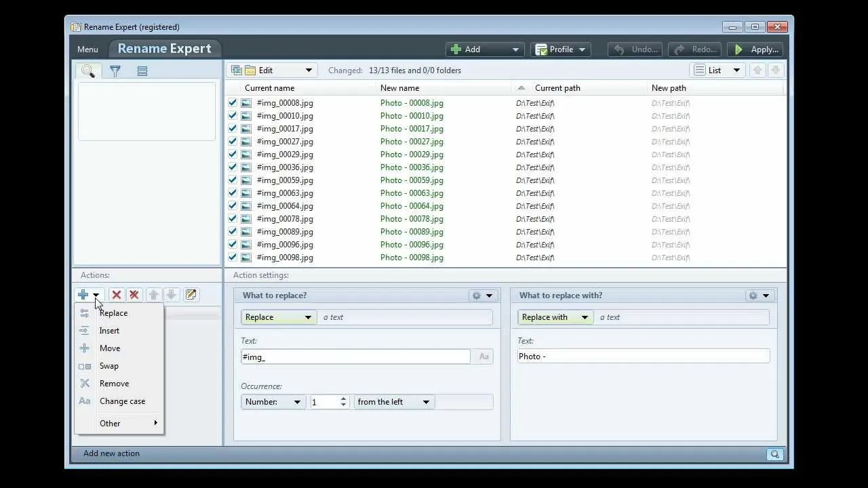Uncheck the #img_00036.jpg checkbox
The width and height of the screenshot is (868, 488).
pos(233,167)
